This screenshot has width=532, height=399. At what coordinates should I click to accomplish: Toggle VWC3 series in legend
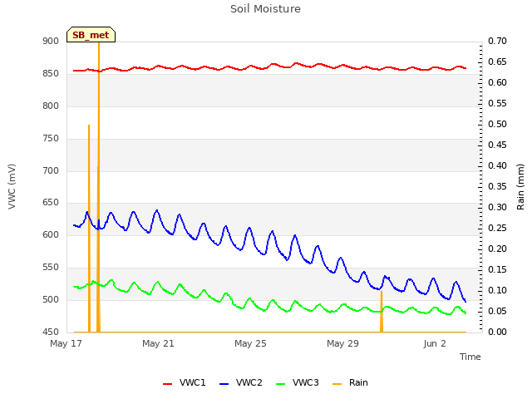(298, 382)
